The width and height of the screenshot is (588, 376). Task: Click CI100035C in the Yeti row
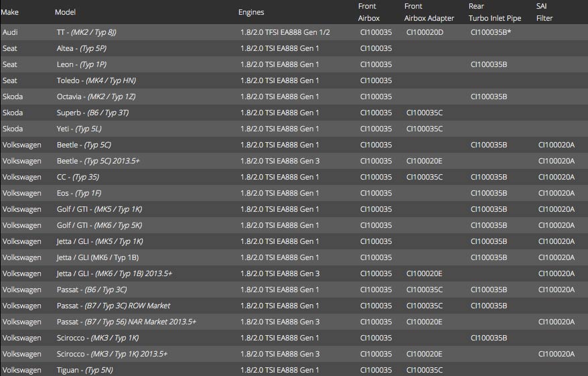coord(425,129)
